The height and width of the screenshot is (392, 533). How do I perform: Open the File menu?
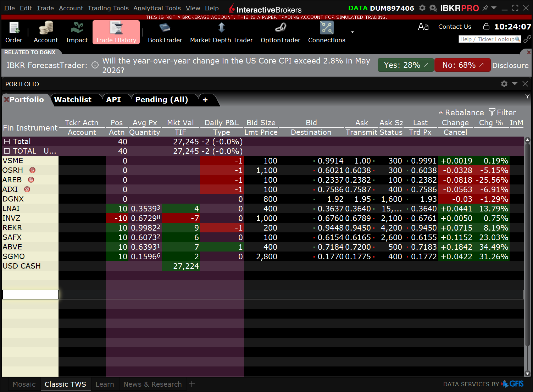click(x=10, y=8)
